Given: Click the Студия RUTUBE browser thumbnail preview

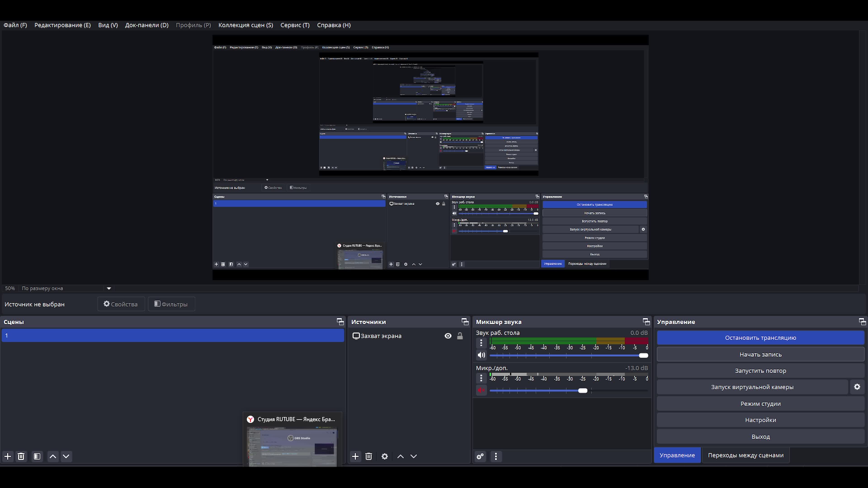Looking at the screenshot, I should coord(292,447).
